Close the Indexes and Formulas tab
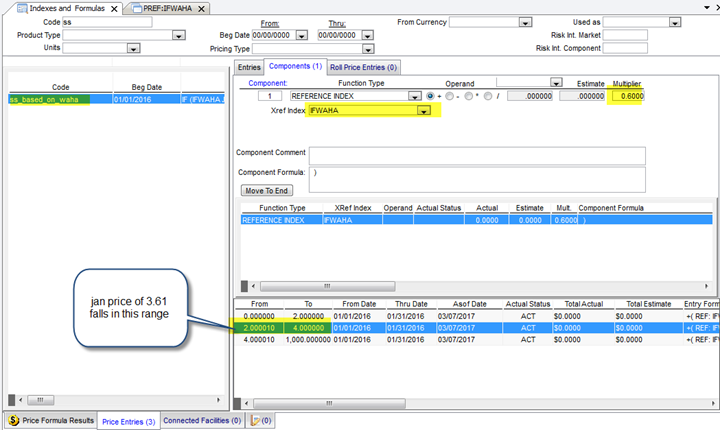 coord(115,8)
